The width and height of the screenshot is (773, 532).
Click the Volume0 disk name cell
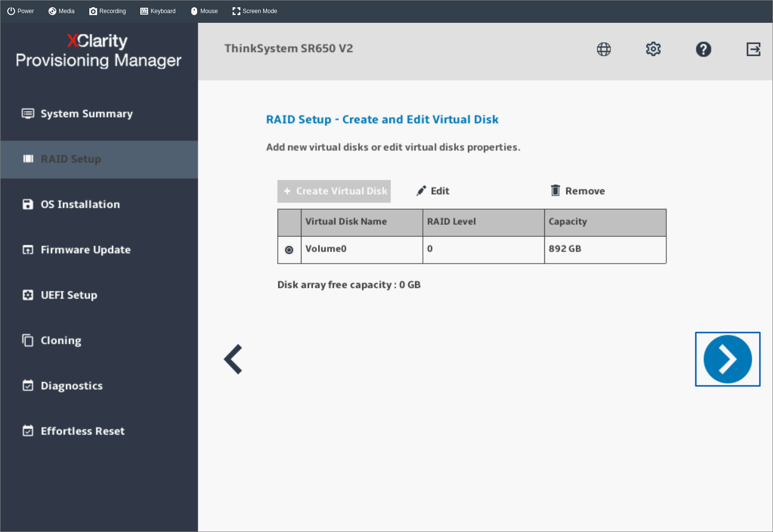click(362, 250)
